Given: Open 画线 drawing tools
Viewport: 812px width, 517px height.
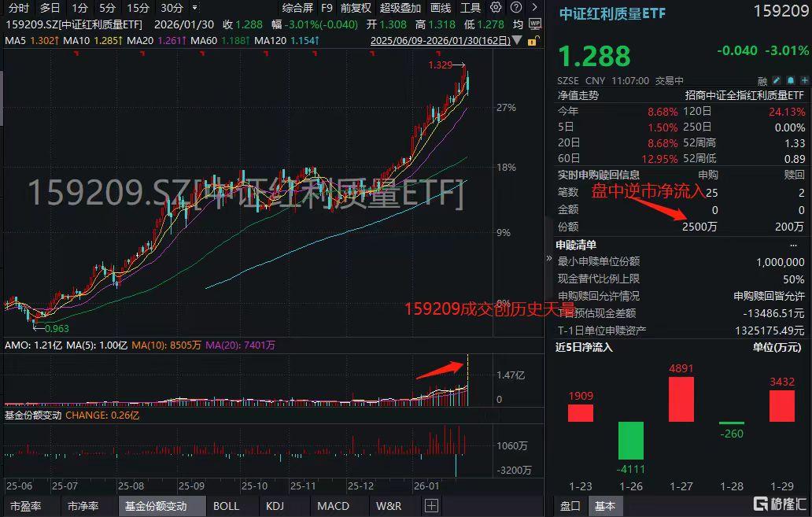Looking at the screenshot, I should tap(441, 8).
